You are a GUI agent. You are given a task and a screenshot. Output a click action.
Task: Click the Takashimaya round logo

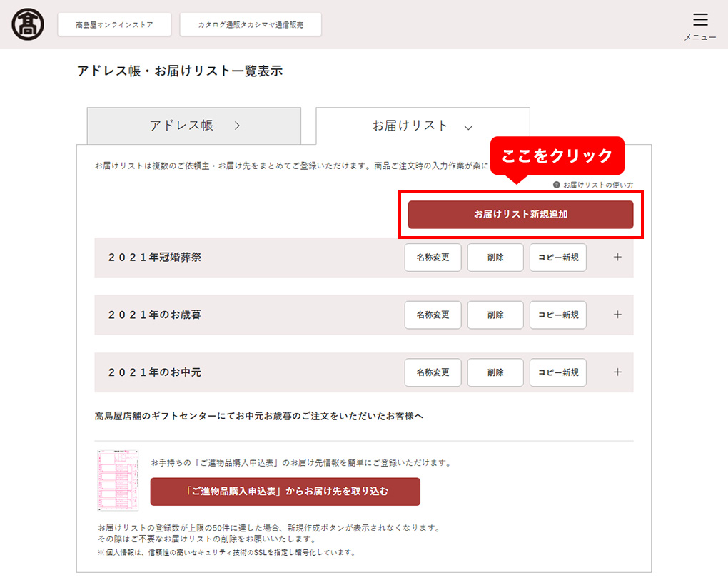(28, 24)
